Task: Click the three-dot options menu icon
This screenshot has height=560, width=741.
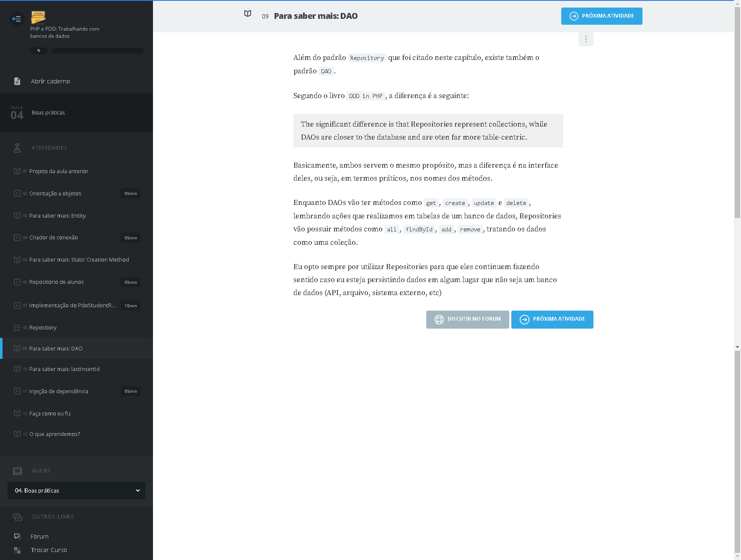Action: [x=586, y=39]
